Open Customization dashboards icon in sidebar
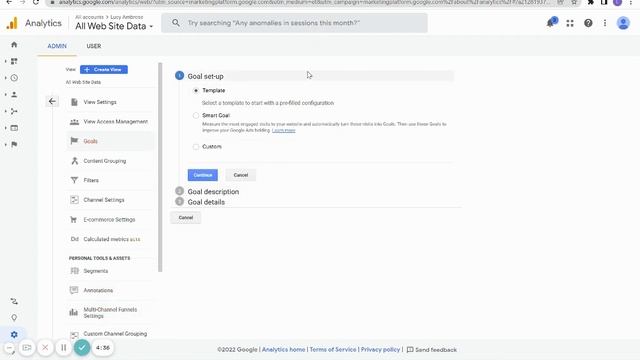Image resolution: width=640 pixels, height=360 pixels. coord(14,61)
